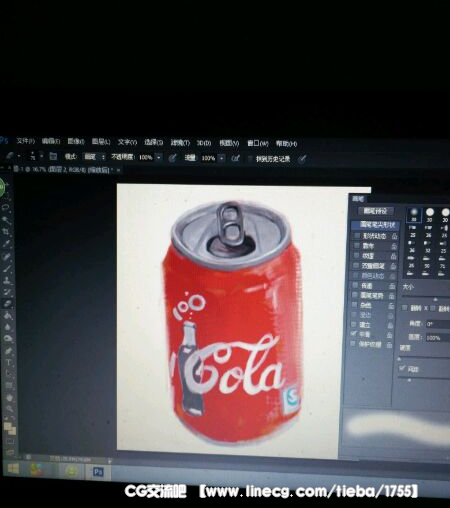
Task: Toggle Quick Mask mode icon
Action: coord(10,442)
